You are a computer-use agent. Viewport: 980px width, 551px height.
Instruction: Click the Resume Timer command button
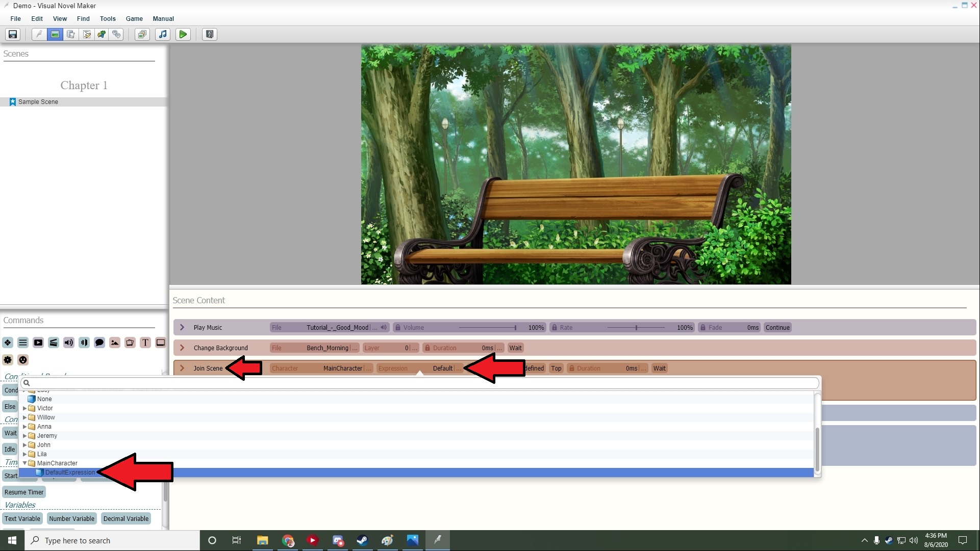[24, 492]
